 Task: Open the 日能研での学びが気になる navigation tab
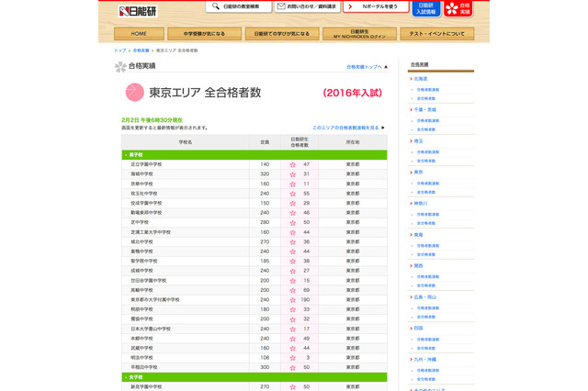[x=282, y=34]
